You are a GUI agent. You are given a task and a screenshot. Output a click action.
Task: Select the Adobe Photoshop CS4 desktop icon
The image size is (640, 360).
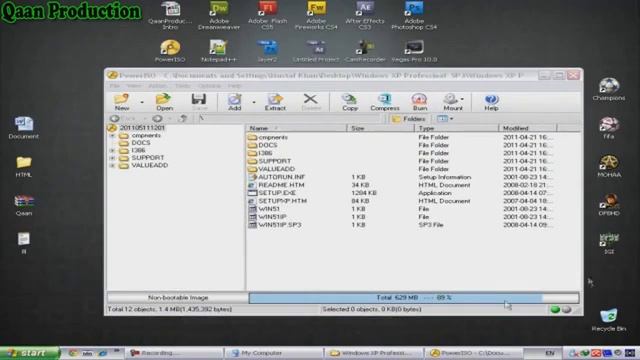[413, 16]
